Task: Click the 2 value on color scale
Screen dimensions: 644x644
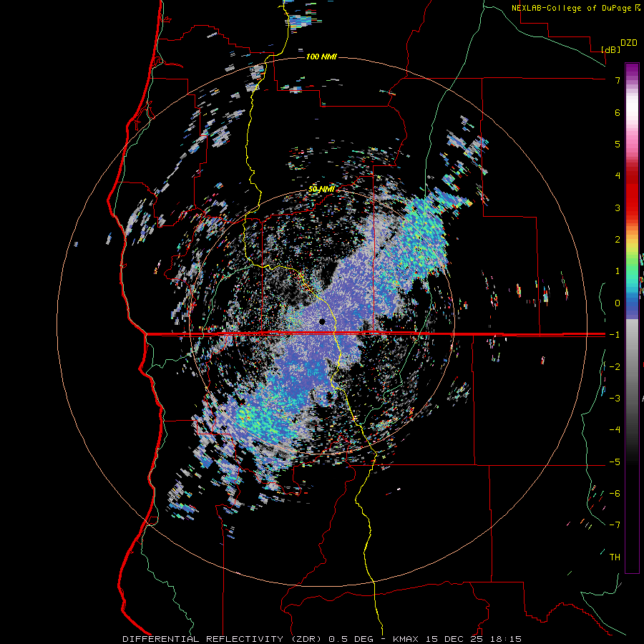Action: tap(618, 239)
